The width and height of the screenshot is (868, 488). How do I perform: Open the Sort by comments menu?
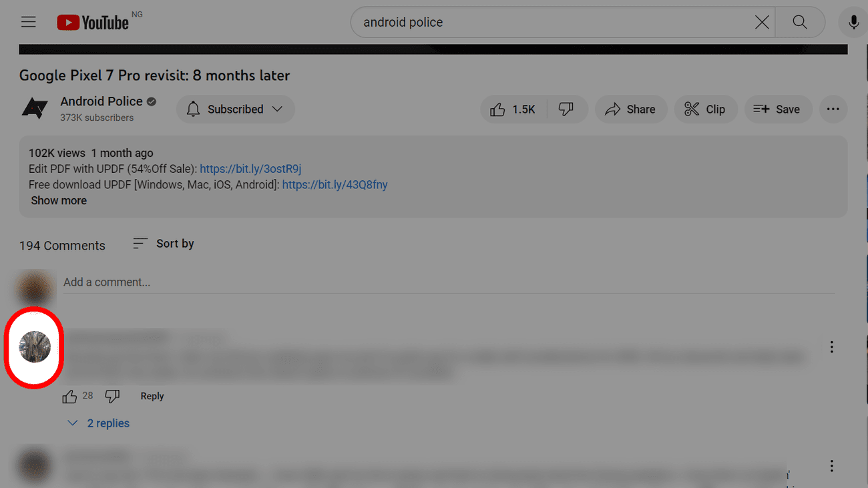[x=164, y=244]
